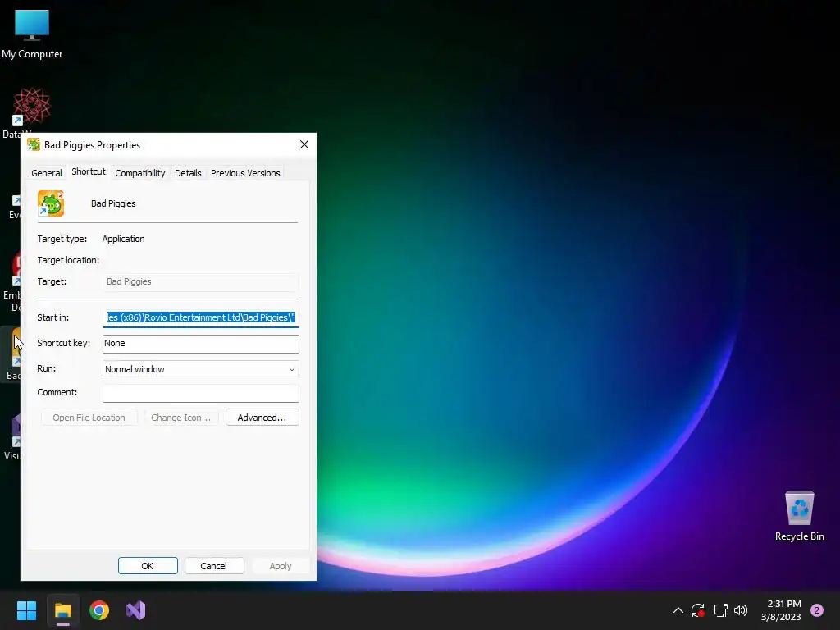The width and height of the screenshot is (840, 630).
Task: Open the Details tab
Action: 188,173
